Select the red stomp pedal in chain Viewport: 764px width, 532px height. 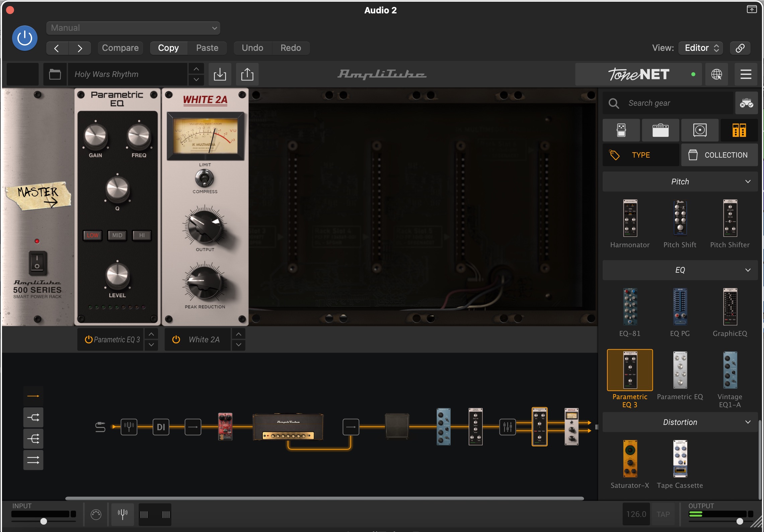[225, 427]
